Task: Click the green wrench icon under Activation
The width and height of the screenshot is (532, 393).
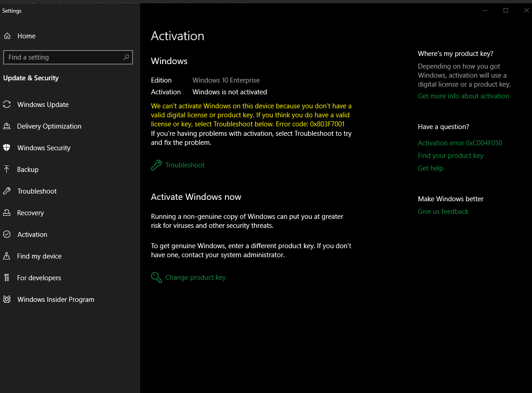Action: (x=156, y=165)
